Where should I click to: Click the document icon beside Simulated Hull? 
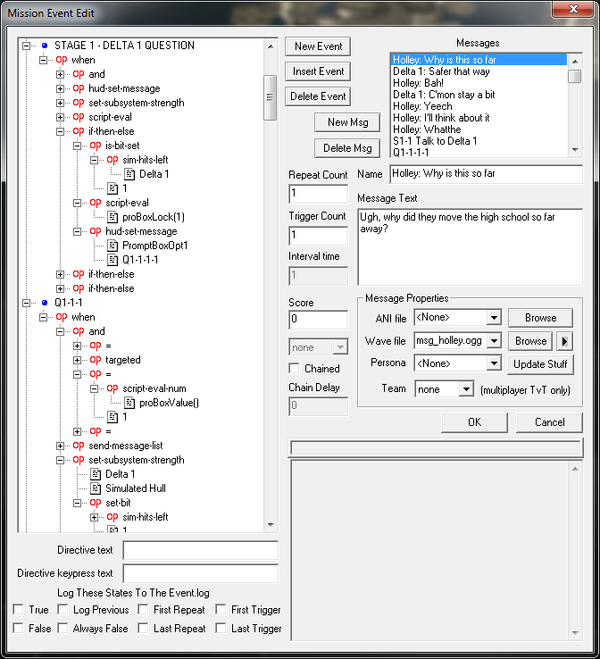pyautogui.click(x=95, y=489)
